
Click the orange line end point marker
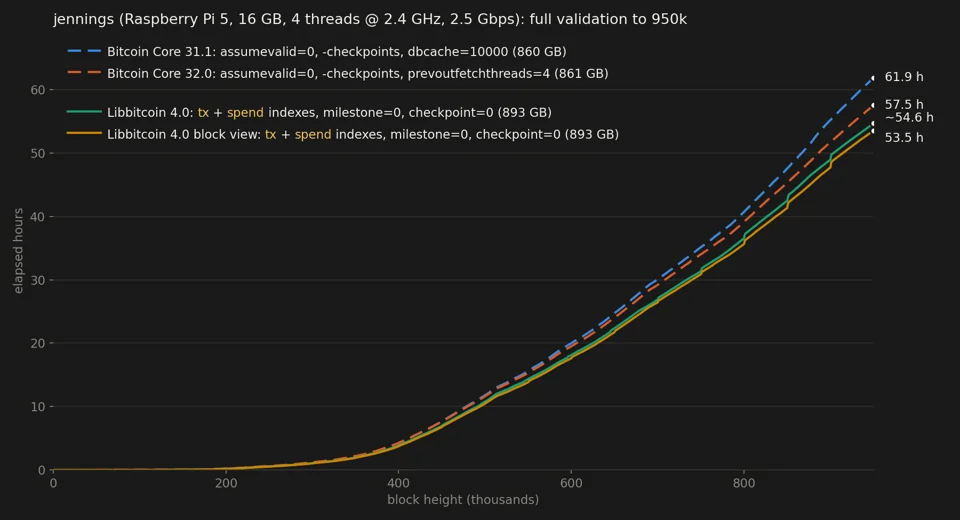click(873, 105)
